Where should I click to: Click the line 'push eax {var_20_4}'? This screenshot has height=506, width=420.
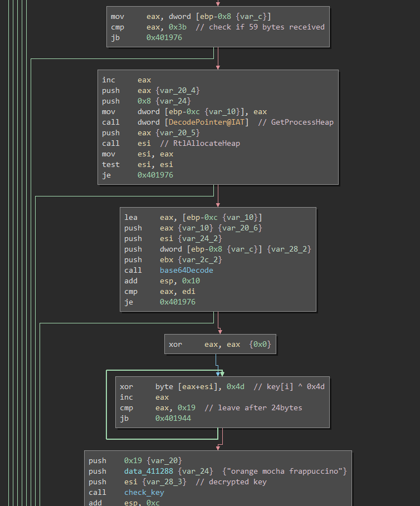coord(151,91)
